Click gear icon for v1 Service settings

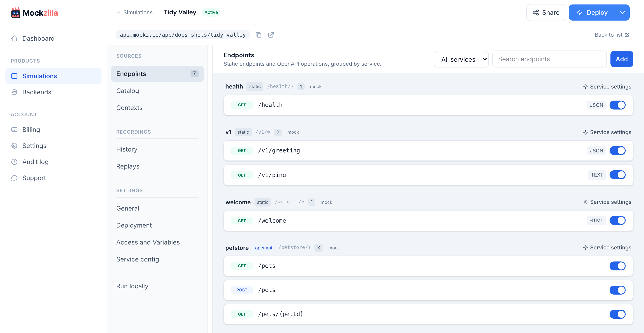click(x=585, y=132)
